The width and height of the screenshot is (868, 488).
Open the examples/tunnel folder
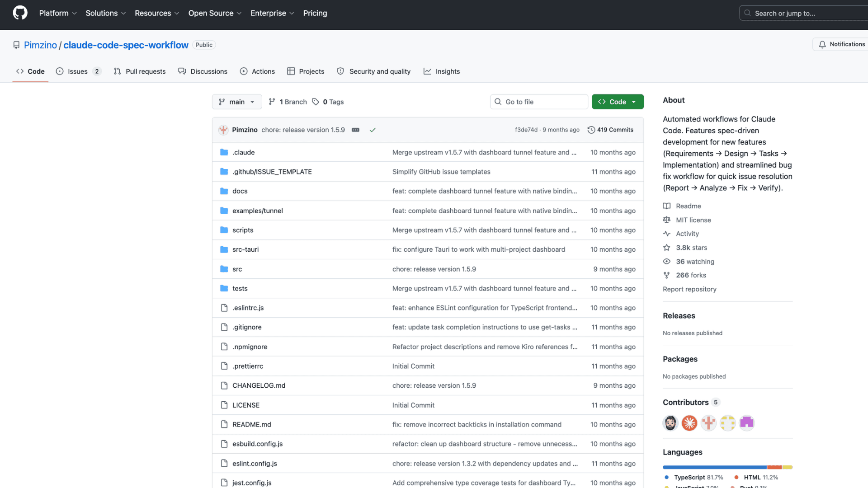click(x=258, y=211)
